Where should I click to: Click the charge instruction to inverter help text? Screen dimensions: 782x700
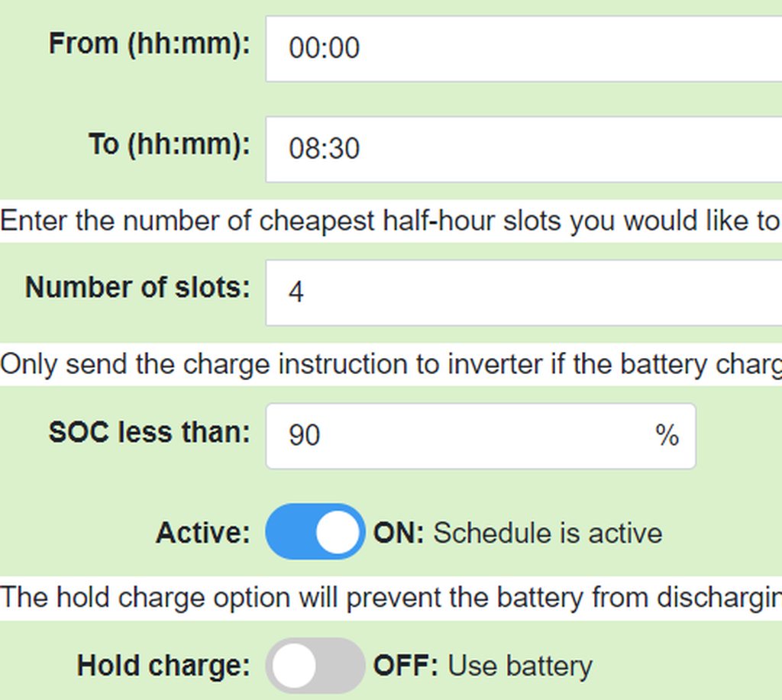coord(389,365)
